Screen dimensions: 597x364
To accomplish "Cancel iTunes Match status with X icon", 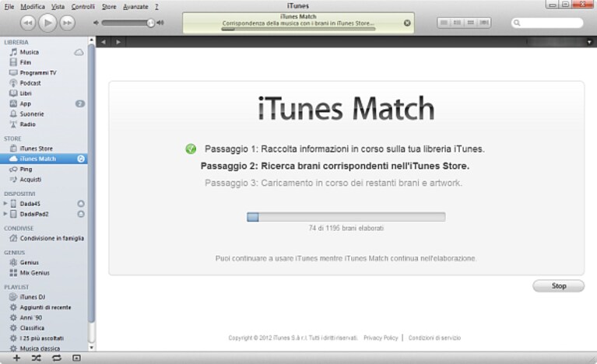I will 407,23.
